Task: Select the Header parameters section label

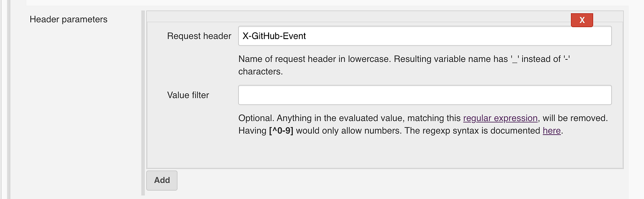Action: coord(69,19)
